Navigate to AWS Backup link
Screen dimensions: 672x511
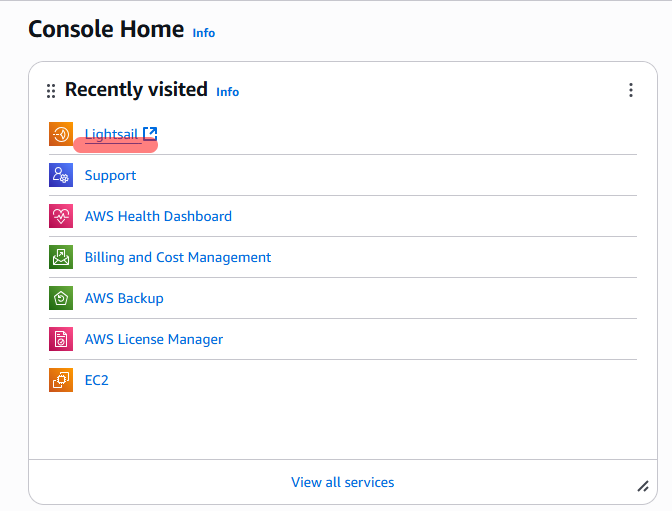pyautogui.click(x=124, y=298)
